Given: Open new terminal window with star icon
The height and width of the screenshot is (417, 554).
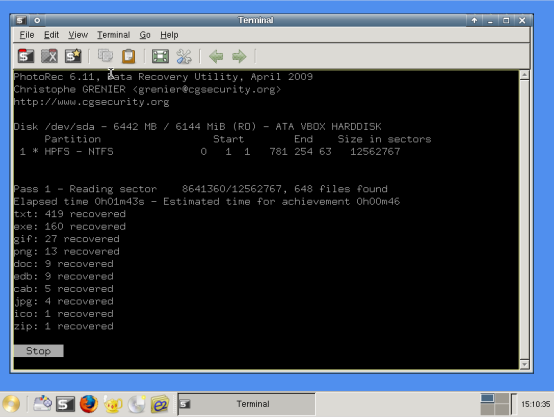Looking at the screenshot, I should [73, 56].
